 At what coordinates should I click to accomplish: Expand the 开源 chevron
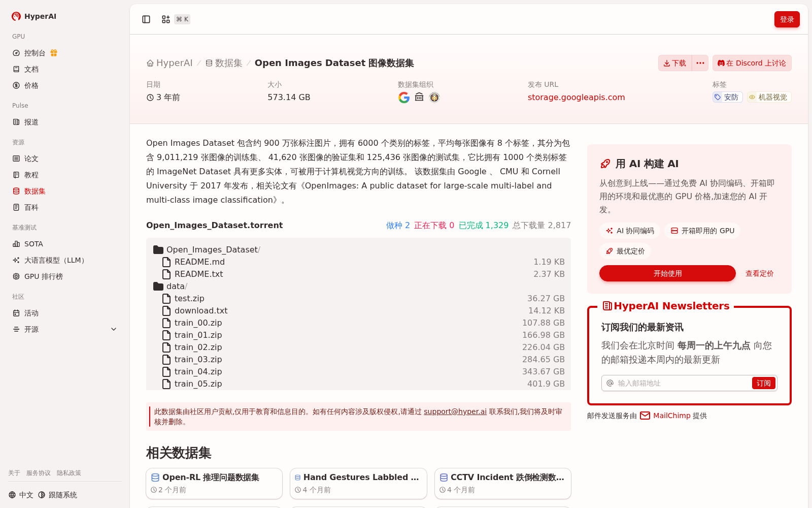tap(114, 329)
